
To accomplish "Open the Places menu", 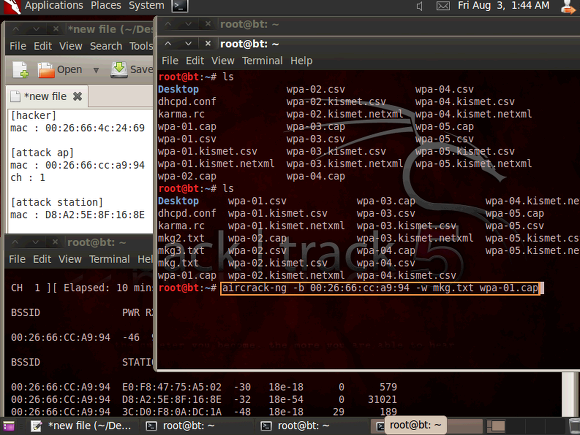I will click(x=106, y=6).
